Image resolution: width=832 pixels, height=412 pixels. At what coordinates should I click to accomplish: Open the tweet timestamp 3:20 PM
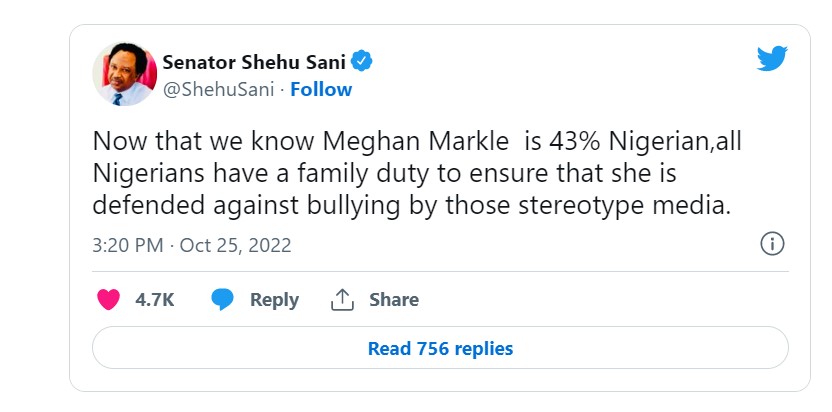(128, 245)
